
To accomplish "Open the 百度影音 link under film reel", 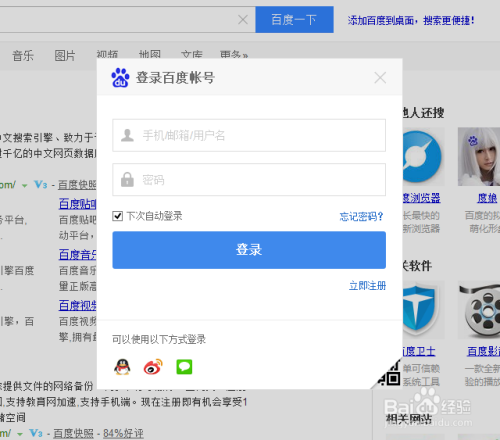I will click(x=483, y=351).
